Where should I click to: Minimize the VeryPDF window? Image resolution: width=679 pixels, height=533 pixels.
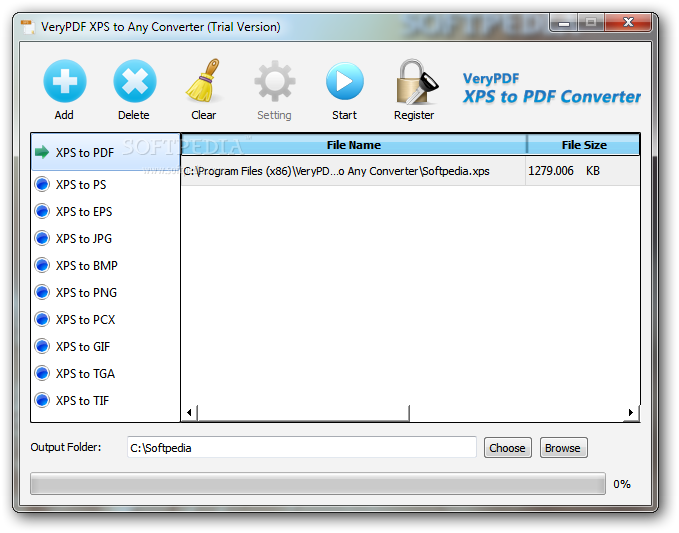click(564, 23)
